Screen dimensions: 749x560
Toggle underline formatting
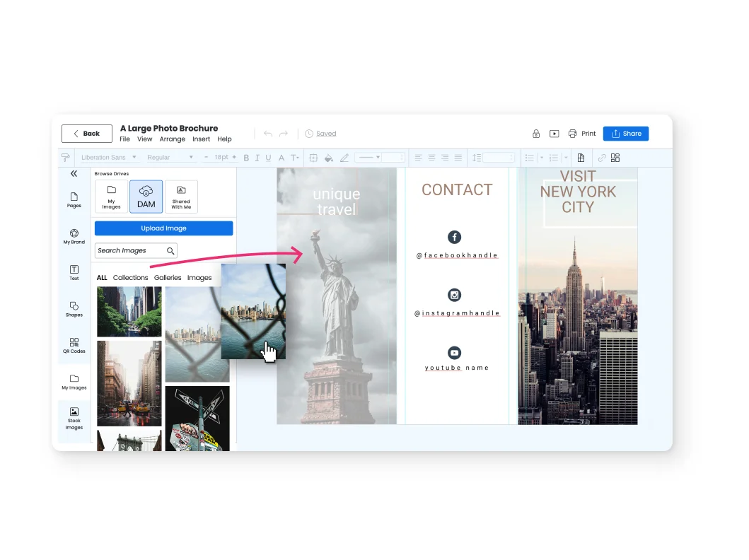click(269, 158)
